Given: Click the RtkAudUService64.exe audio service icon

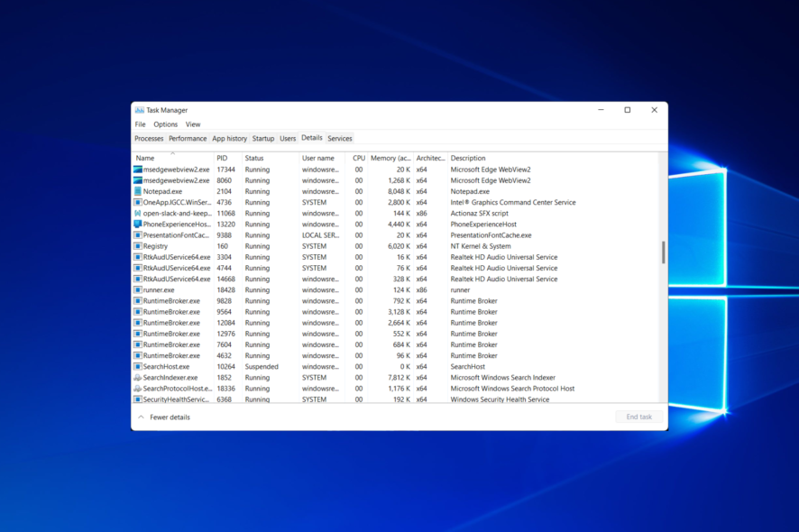Looking at the screenshot, I should click(x=138, y=257).
